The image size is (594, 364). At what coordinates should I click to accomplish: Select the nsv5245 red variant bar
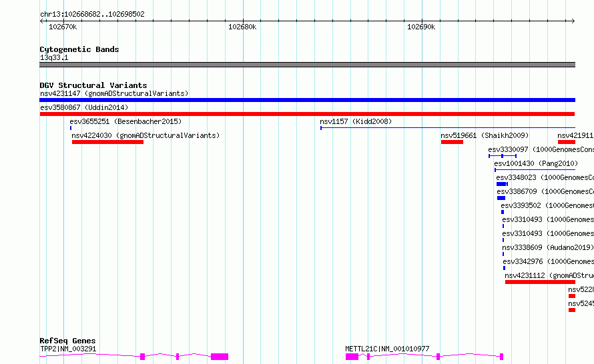[x=572, y=310]
